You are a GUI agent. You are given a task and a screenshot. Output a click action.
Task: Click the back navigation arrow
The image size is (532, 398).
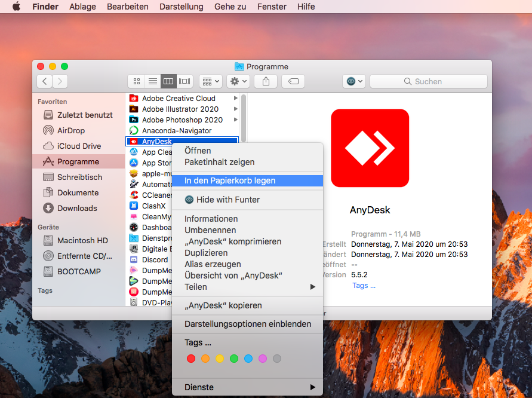click(44, 81)
